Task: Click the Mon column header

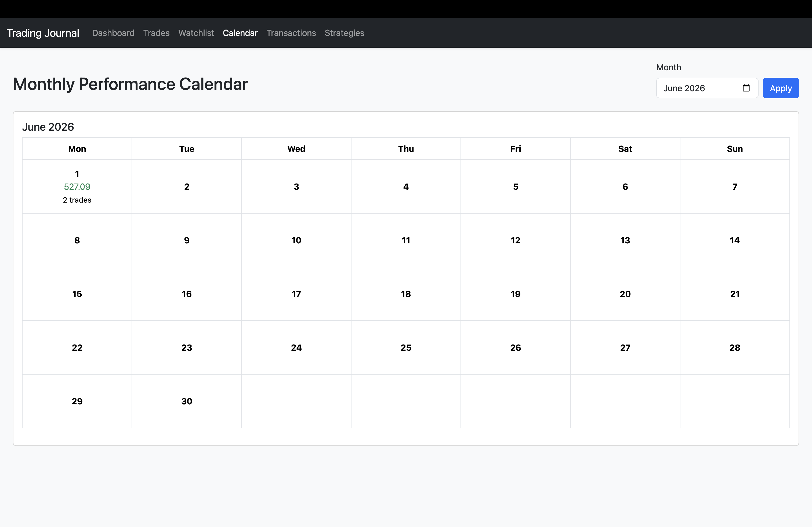Action: click(77, 149)
